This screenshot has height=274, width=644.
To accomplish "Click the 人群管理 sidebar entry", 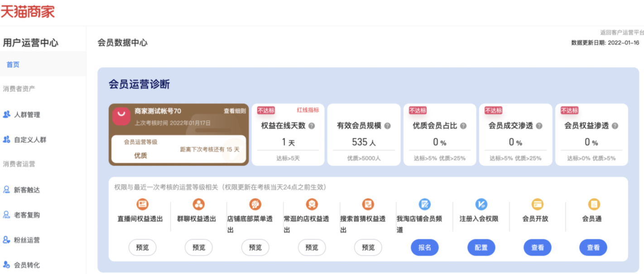I will [27, 115].
